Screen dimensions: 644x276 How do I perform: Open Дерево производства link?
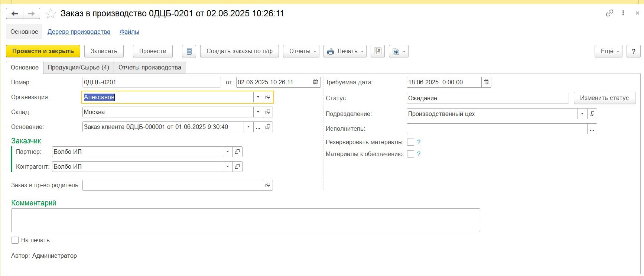[79, 32]
